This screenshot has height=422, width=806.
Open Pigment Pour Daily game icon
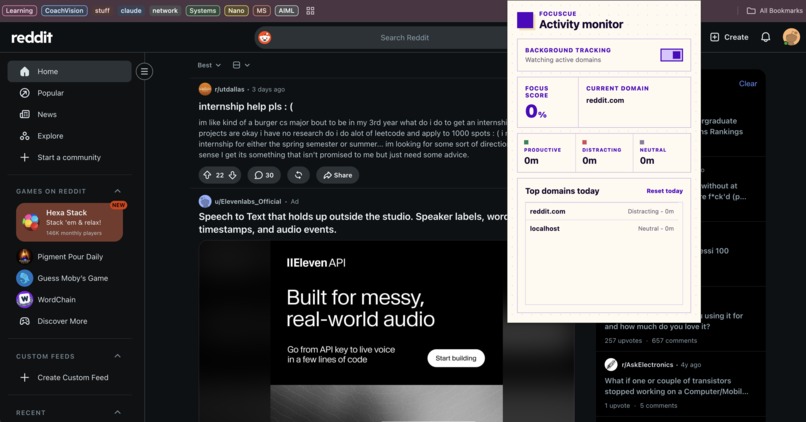(x=24, y=256)
